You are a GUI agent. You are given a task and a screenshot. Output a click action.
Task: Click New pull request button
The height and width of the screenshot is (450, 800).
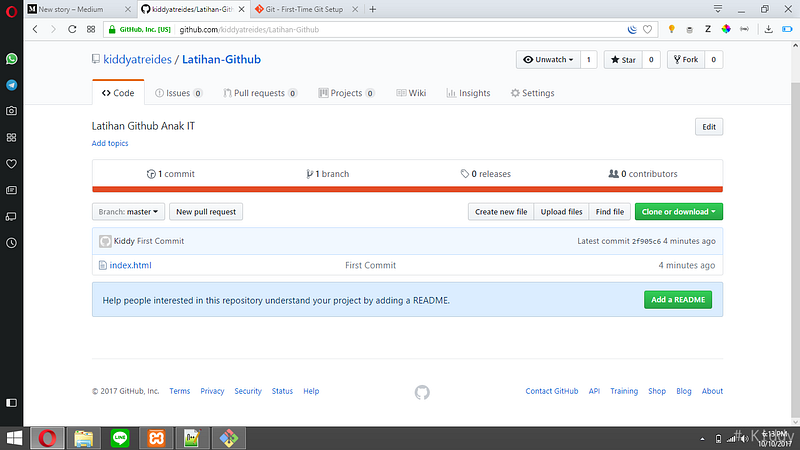coord(206,212)
